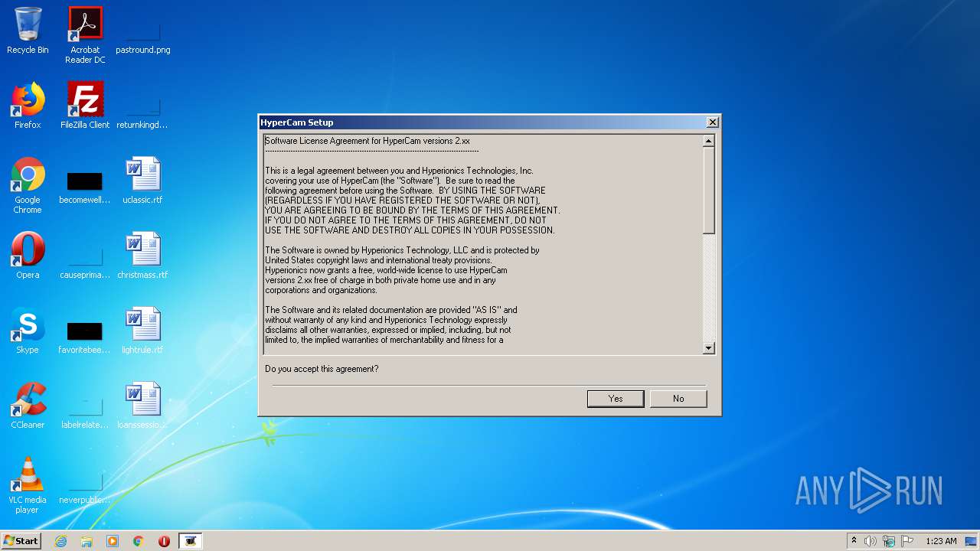980x551 pixels.
Task: Click the "Software License Agreement for HyperCam" heading line
Action: click(x=367, y=141)
